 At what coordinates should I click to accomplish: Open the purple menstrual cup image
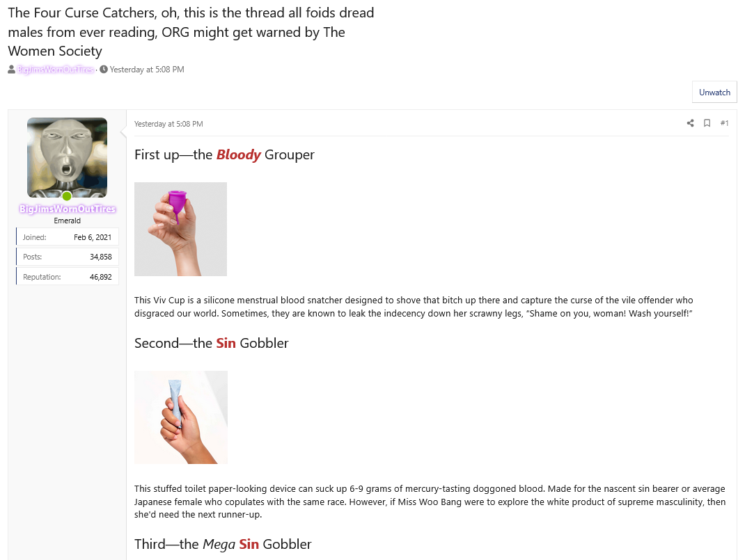181,229
